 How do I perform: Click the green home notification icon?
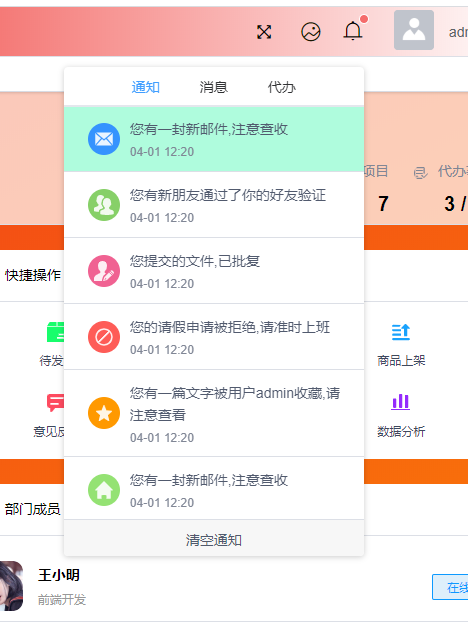pyautogui.click(x=104, y=490)
